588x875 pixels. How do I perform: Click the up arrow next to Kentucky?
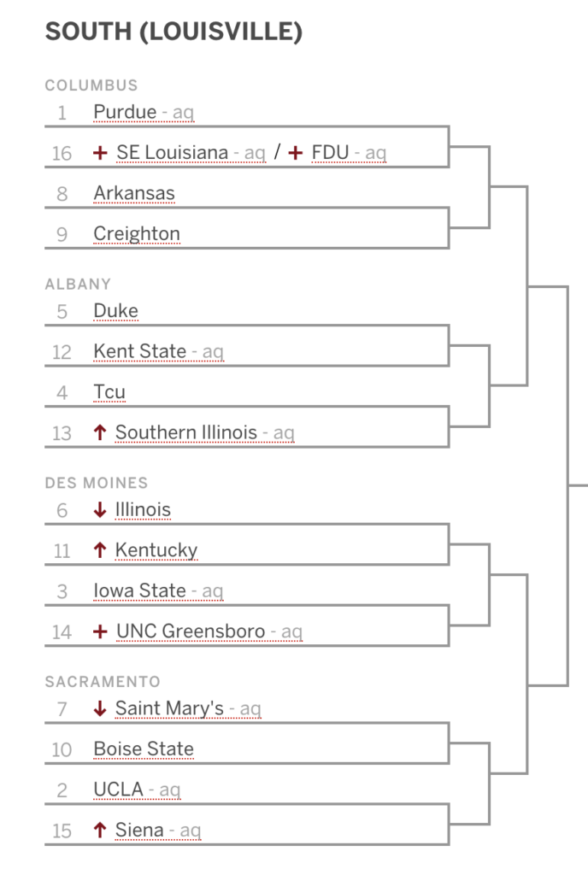[100, 550]
